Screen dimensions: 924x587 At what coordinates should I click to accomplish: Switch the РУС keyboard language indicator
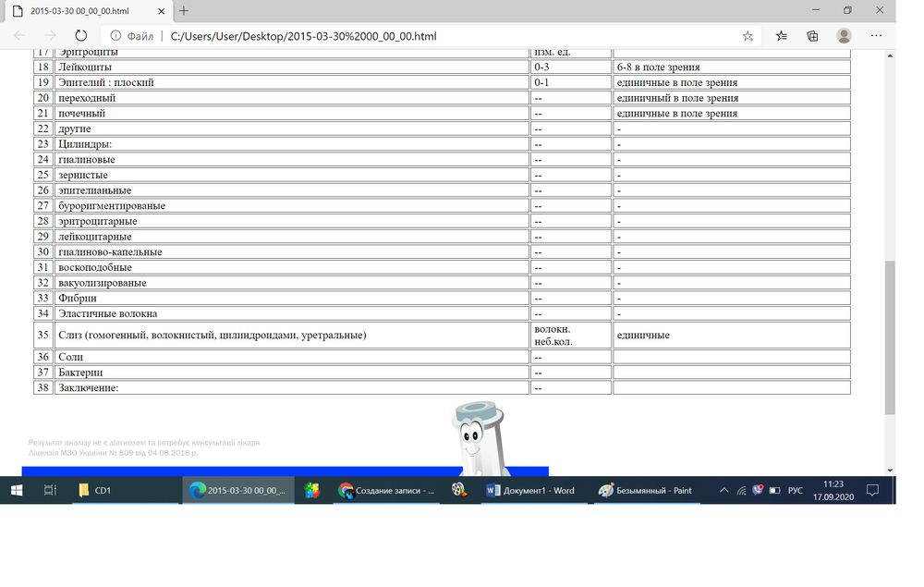click(795, 491)
